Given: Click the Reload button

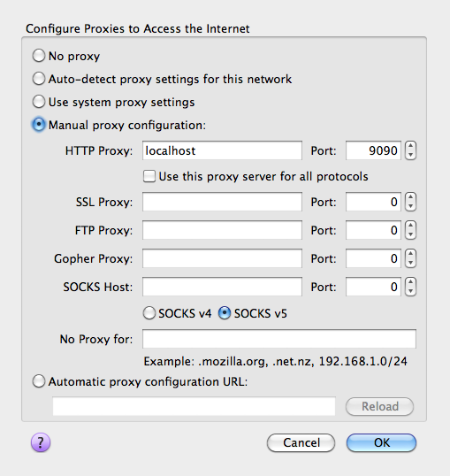Looking at the screenshot, I should coord(379,406).
